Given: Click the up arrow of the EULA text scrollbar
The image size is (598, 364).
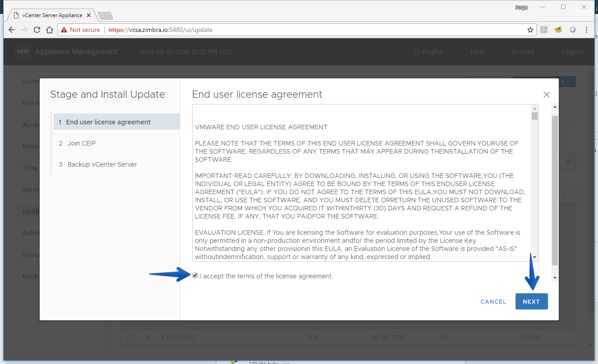Looking at the screenshot, I should (x=535, y=109).
